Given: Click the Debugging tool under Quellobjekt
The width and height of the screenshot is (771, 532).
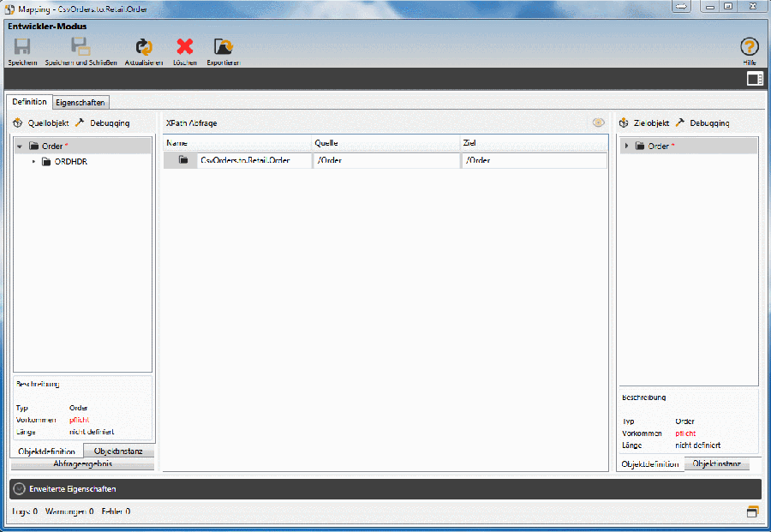Looking at the screenshot, I should tap(103, 123).
